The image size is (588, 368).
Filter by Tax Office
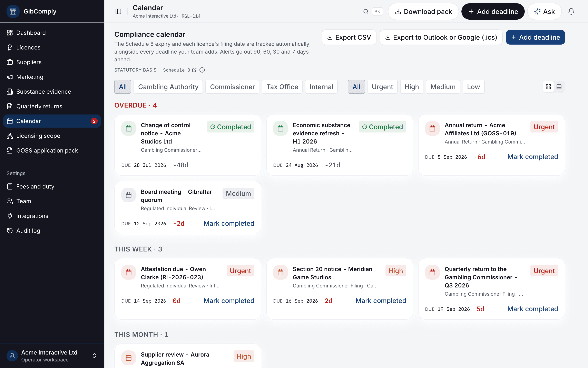[282, 87]
